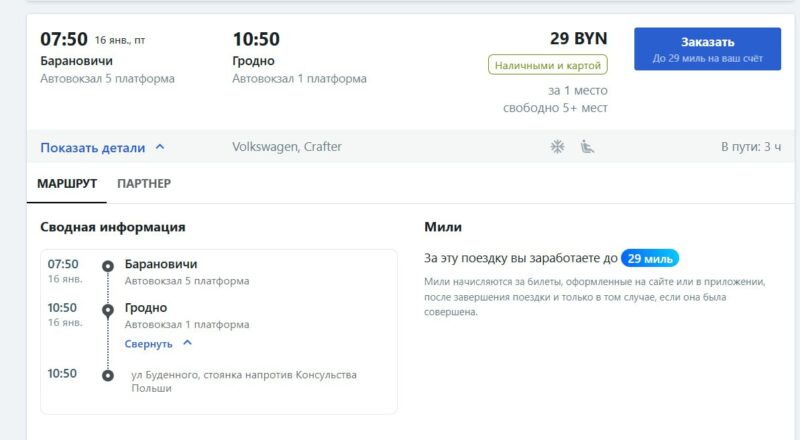Click the chevron next to Свернуть
Image resolution: width=800 pixels, height=440 pixels.
coord(187,343)
